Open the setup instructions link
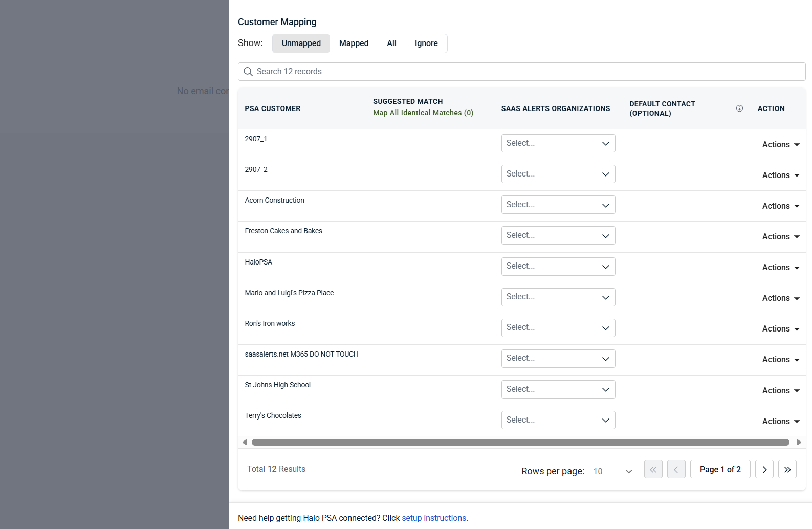Image resolution: width=812 pixels, height=529 pixels. pyautogui.click(x=434, y=518)
